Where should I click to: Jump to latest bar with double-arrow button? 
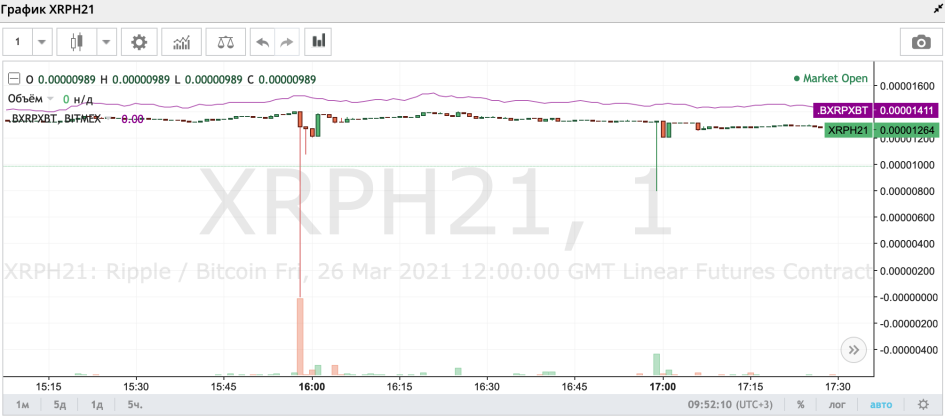[853, 349]
